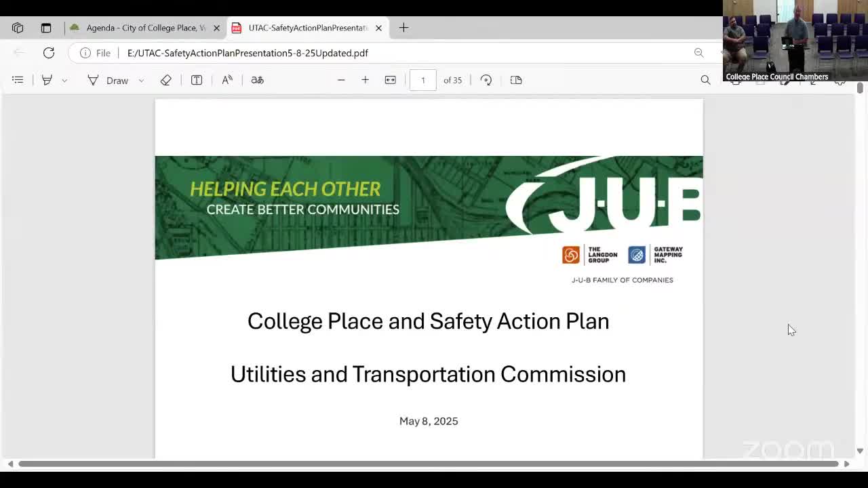Viewport: 868px width, 488px height.
Task: Go back with the browser back arrow
Action: 19,53
